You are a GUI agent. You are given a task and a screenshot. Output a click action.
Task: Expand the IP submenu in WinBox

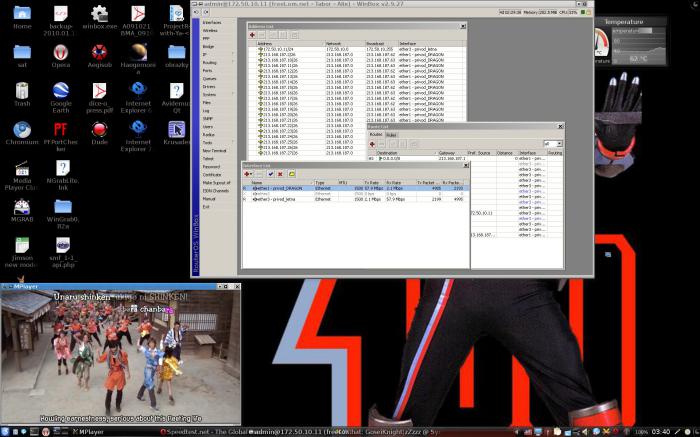pyautogui.click(x=218, y=54)
